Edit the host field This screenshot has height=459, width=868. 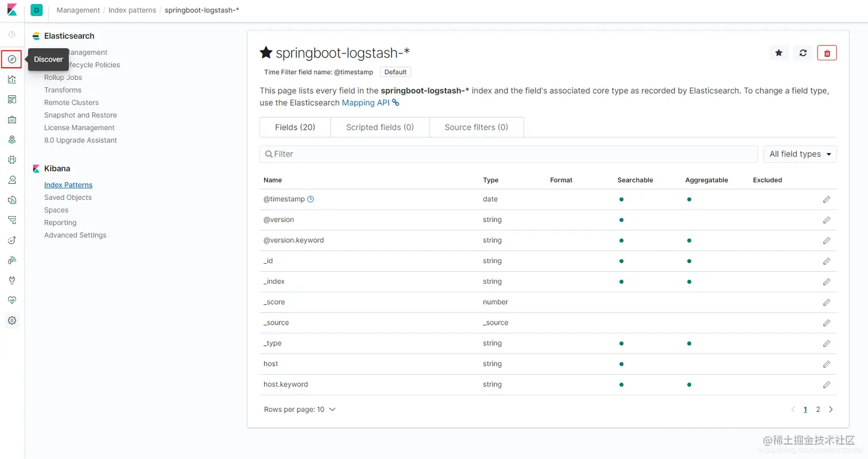coord(827,364)
